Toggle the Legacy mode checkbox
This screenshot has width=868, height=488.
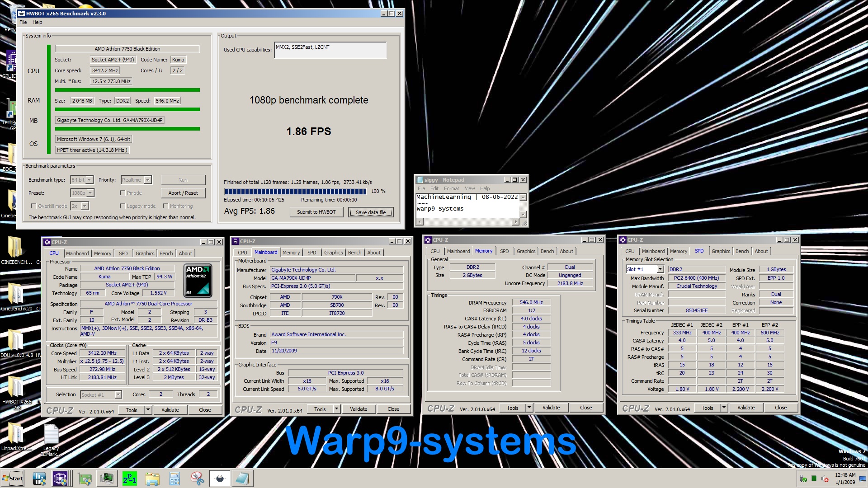tap(123, 206)
